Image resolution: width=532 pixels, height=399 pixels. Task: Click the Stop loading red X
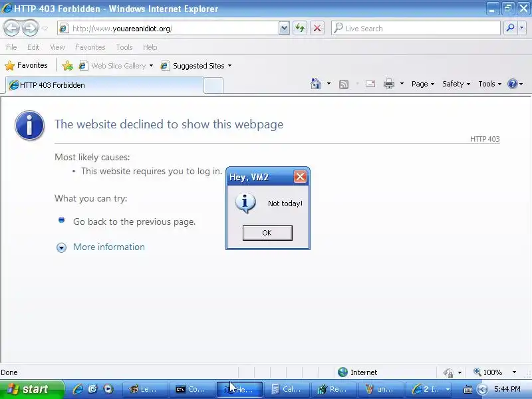317,28
